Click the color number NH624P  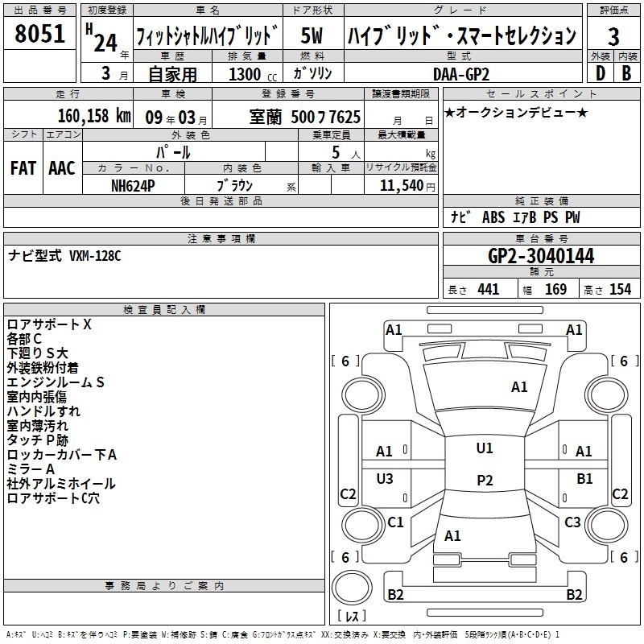(134, 185)
